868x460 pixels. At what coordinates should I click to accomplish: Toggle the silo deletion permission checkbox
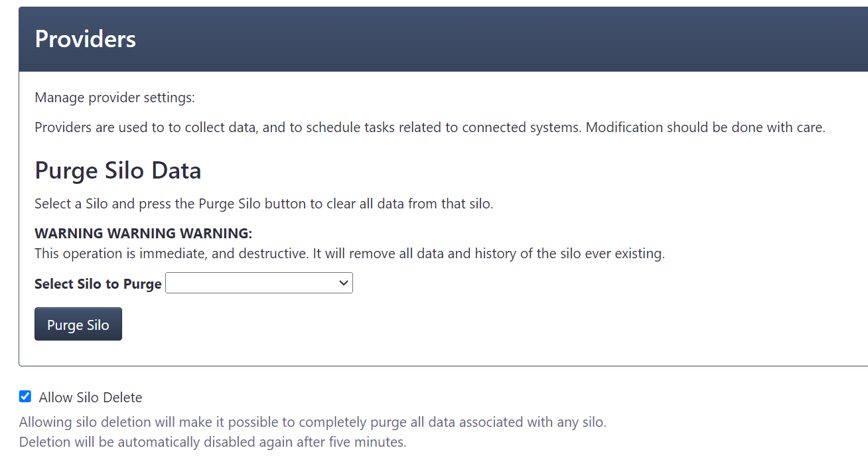tap(25, 396)
